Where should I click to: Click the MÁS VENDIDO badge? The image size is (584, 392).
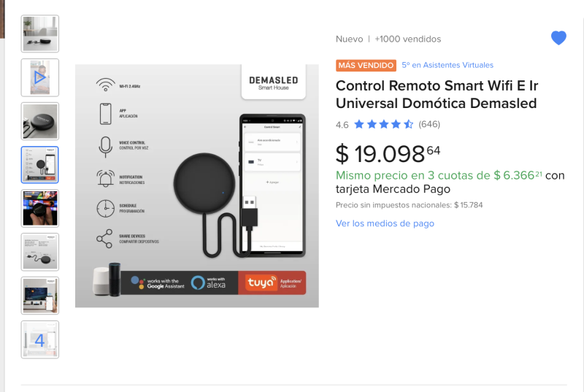pos(366,65)
